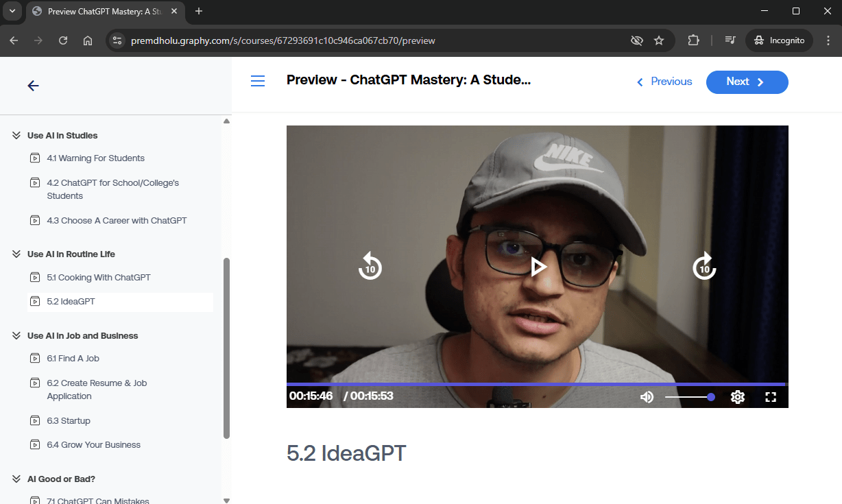Open lesson 5.1 Cooking With ChatGPT
The height and width of the screenshot is (504, 842).
point(98,278)
